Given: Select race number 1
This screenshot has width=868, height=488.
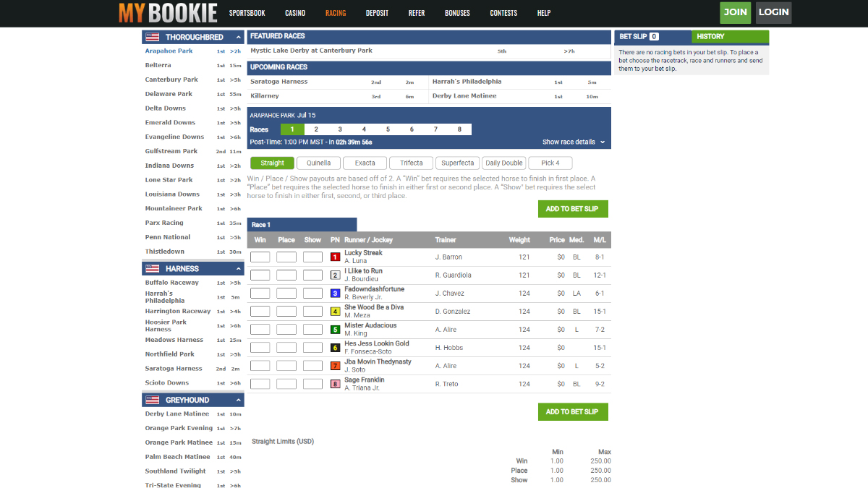Looking at the screenshot, I should (292, 129).
